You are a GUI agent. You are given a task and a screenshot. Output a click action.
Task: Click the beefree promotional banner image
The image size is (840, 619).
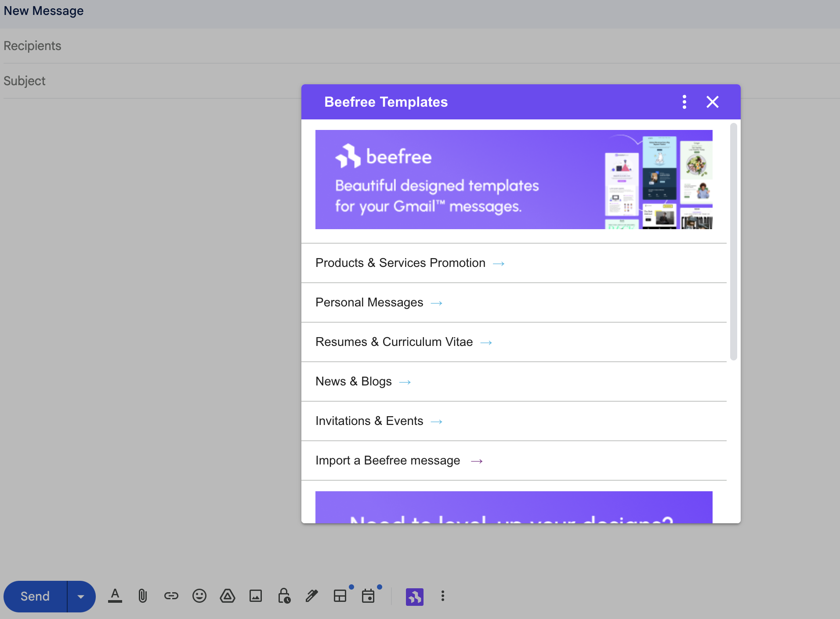pyautogui.click(x=514, y=179)
